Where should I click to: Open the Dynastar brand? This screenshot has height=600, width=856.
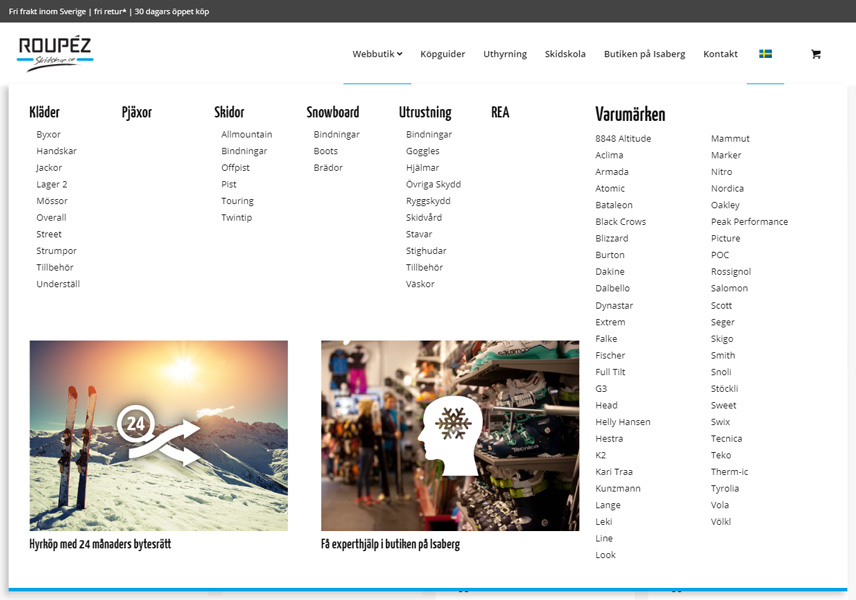pyautogui.click(x=614, y=306)
